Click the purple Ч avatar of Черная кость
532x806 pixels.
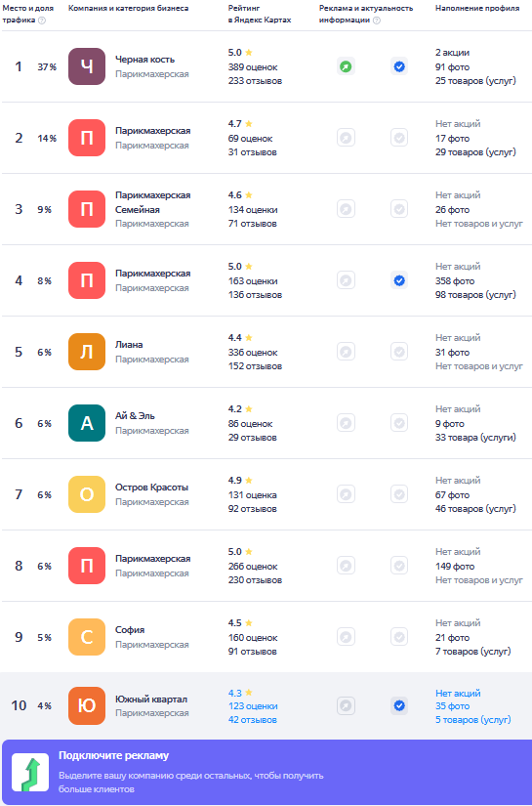[87, 66]
